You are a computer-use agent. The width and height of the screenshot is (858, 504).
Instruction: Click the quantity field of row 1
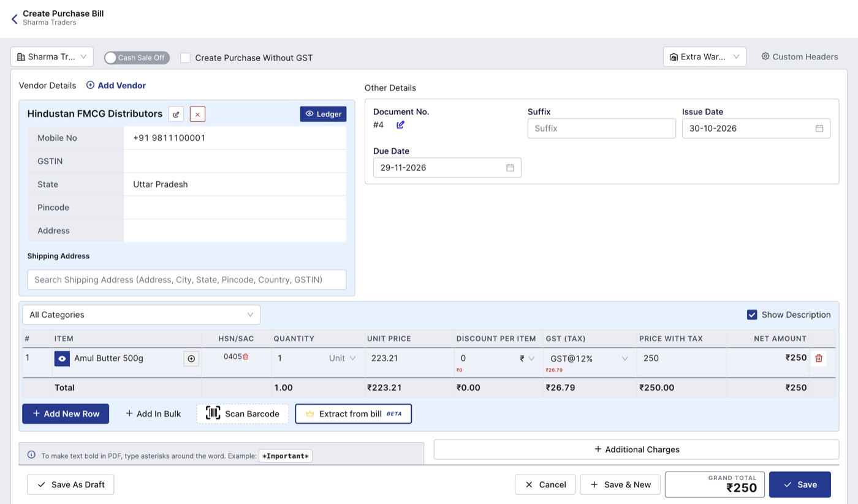tap(299, 358)
